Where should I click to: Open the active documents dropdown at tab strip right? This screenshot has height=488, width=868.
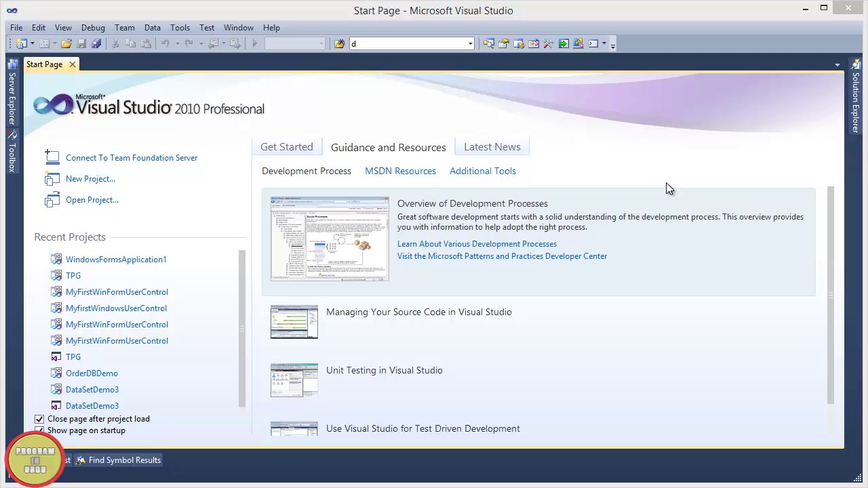837,65
